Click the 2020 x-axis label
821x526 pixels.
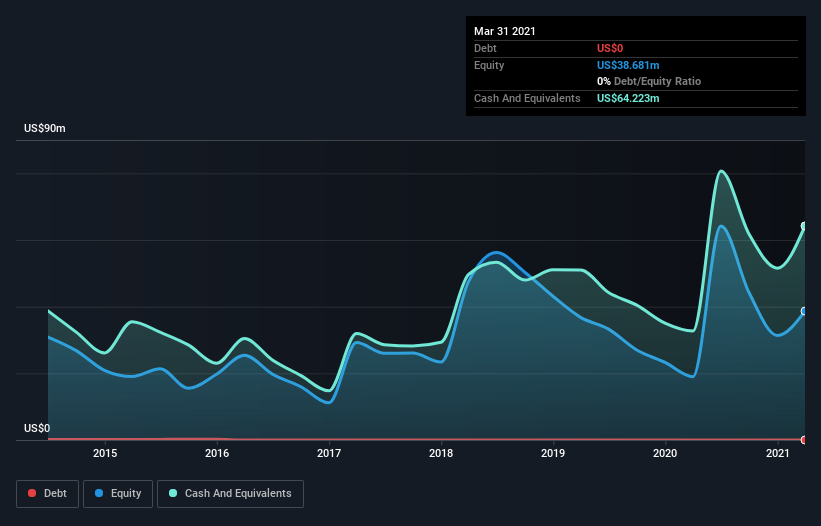(x=665, y=453)
